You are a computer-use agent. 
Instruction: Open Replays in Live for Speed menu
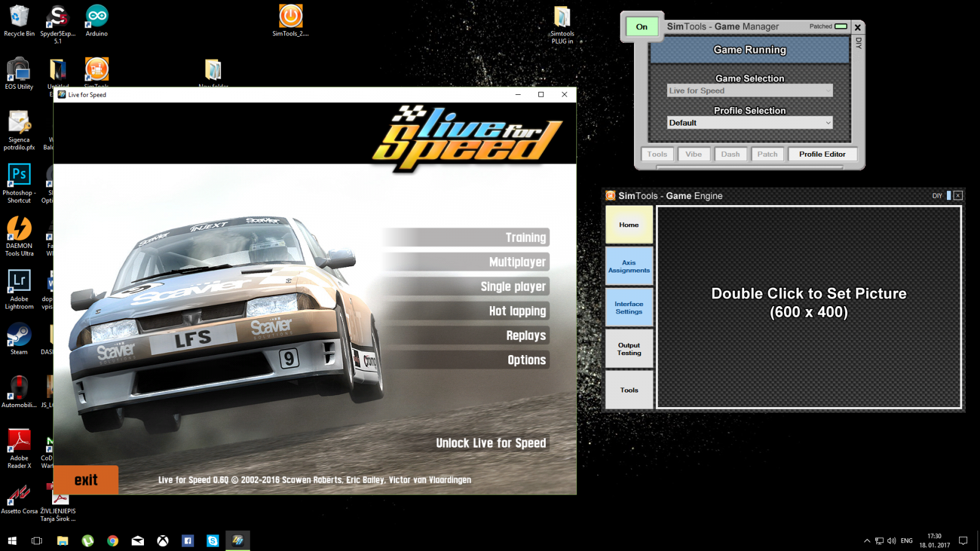click(467, 335)
